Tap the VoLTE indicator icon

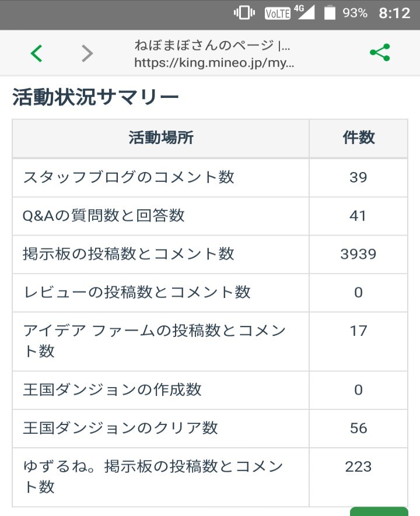(277, 13)
